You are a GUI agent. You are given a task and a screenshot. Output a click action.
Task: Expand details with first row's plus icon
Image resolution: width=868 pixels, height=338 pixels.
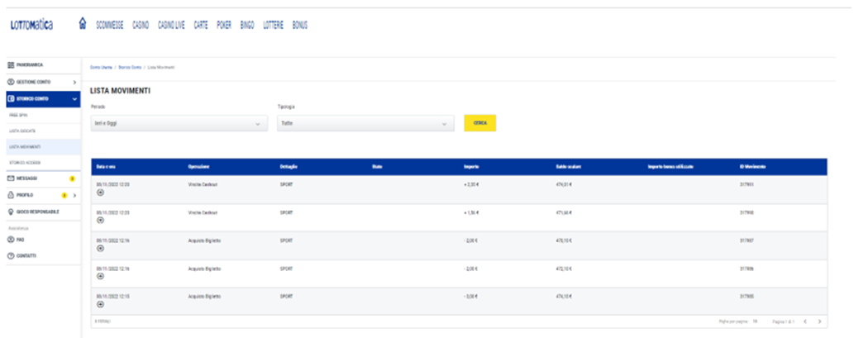(x=101, y=193)
